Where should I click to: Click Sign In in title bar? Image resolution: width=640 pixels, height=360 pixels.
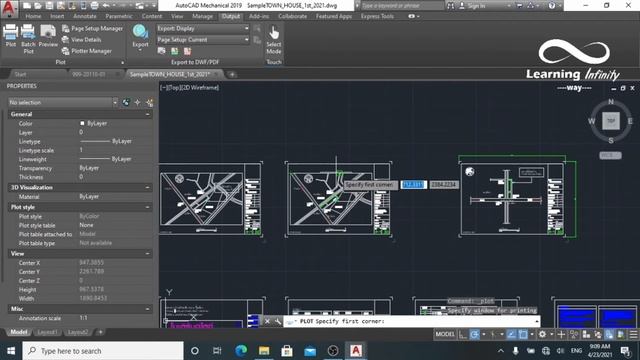[473, 6]
